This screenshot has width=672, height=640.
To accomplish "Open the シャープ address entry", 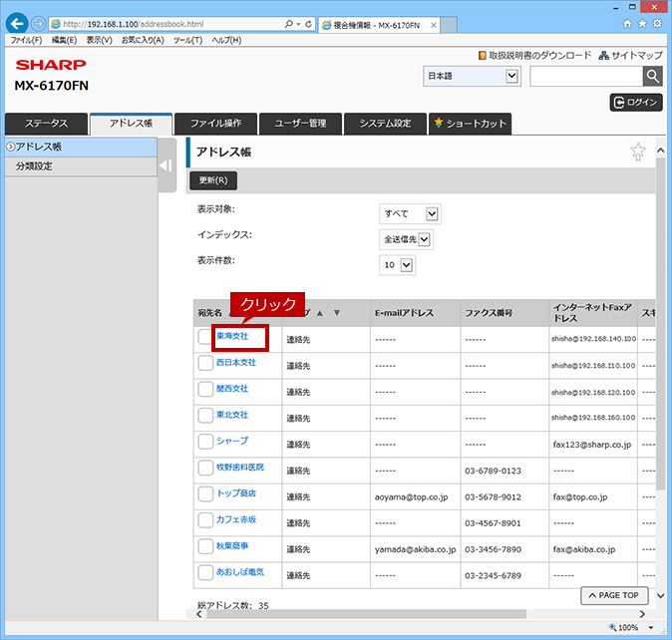I will [232, 441].
